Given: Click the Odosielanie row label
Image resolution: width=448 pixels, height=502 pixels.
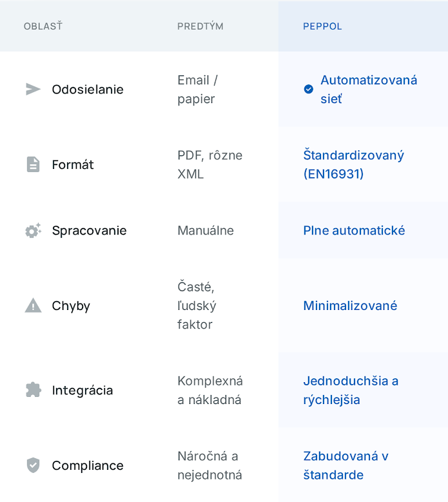Looking at the screenshot, I should click(x=88, y=90).
